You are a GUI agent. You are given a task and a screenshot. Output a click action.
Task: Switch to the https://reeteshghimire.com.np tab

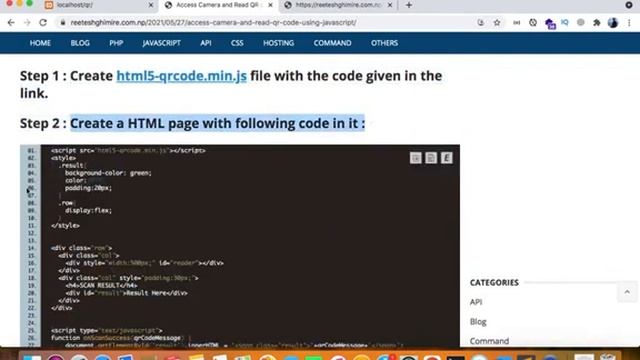[x=338, y=5]
